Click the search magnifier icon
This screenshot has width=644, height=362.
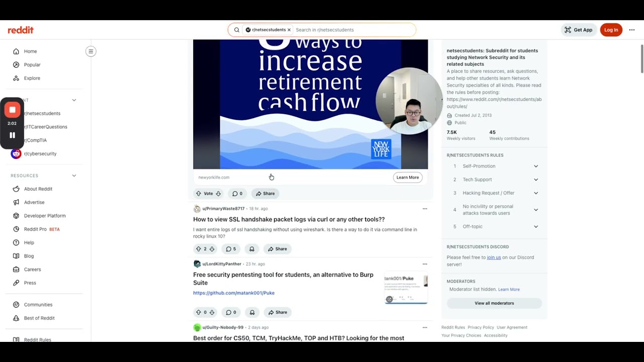[236, 30]
